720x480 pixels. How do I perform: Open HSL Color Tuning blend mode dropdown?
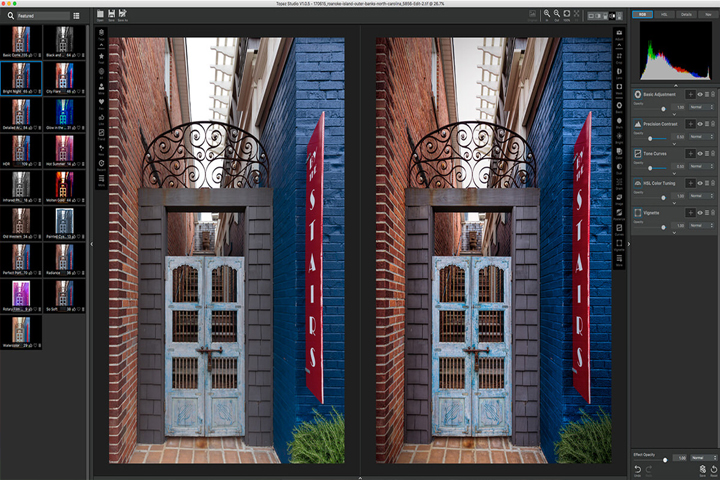(702, 196)
